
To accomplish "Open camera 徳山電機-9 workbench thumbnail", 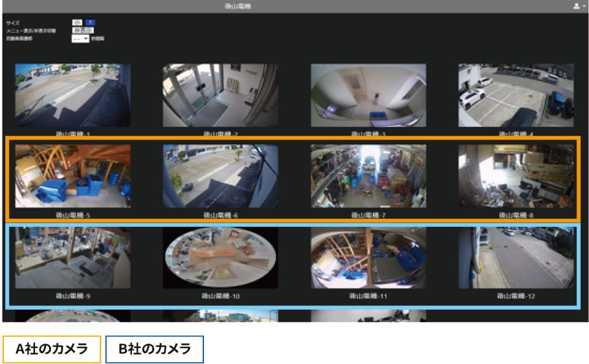I will [x=73, y=258].
